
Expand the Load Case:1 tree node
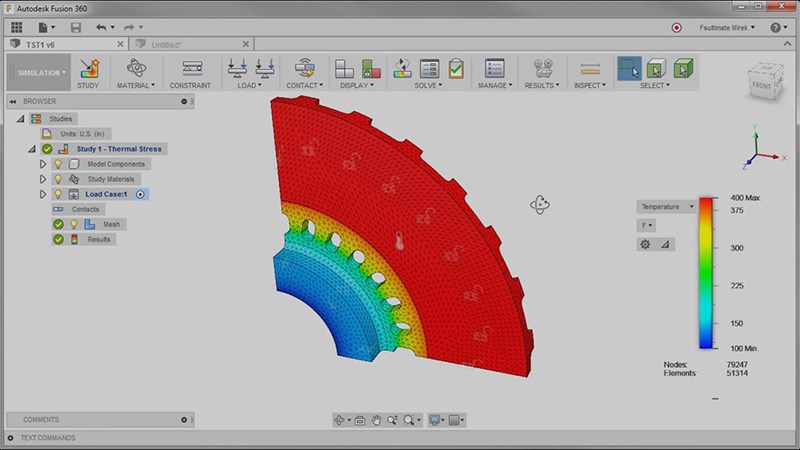click(43, 194)
